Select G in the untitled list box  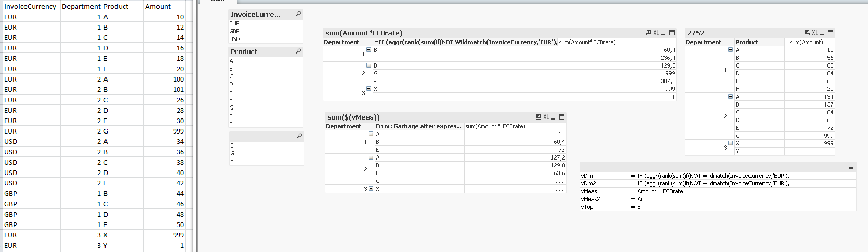click(266, 153)
